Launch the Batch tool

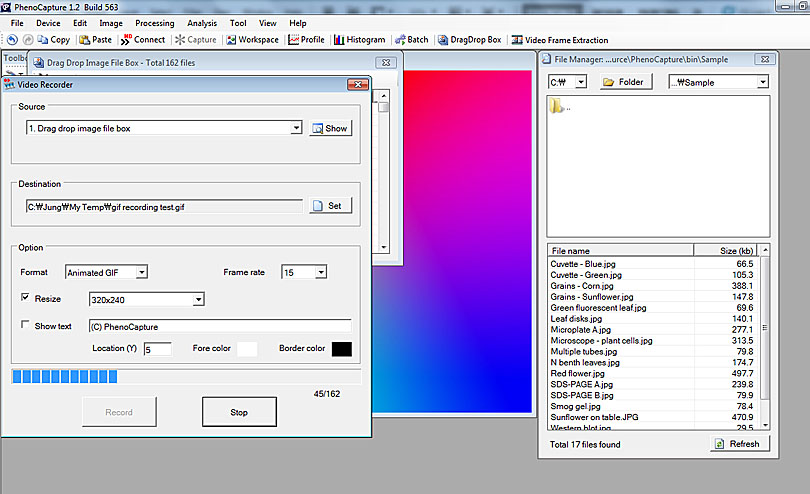(x=411, y=40)
